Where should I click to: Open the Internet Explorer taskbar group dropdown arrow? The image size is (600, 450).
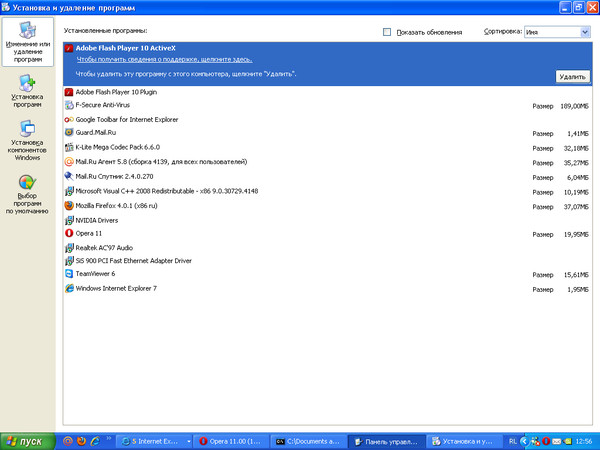[189, 442]
